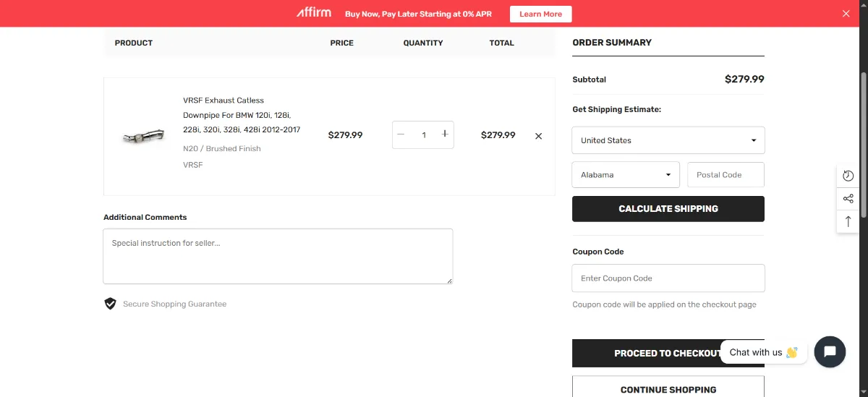Click Proceed to Checkout
The width and height of the screenshot is (868, 397).
(x=668, y=354)
